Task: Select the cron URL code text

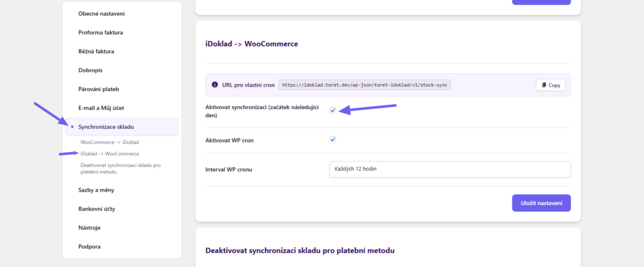Action: click(365, 85)
